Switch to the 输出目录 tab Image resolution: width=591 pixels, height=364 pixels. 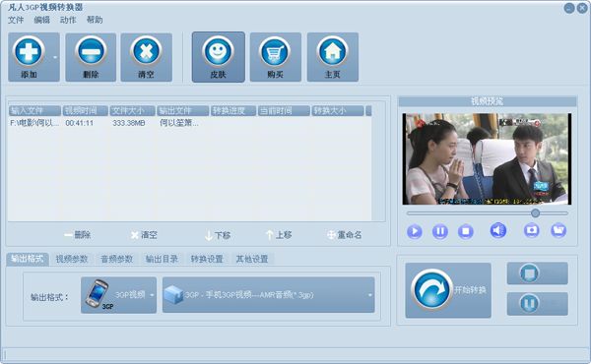tap(162, 259)
